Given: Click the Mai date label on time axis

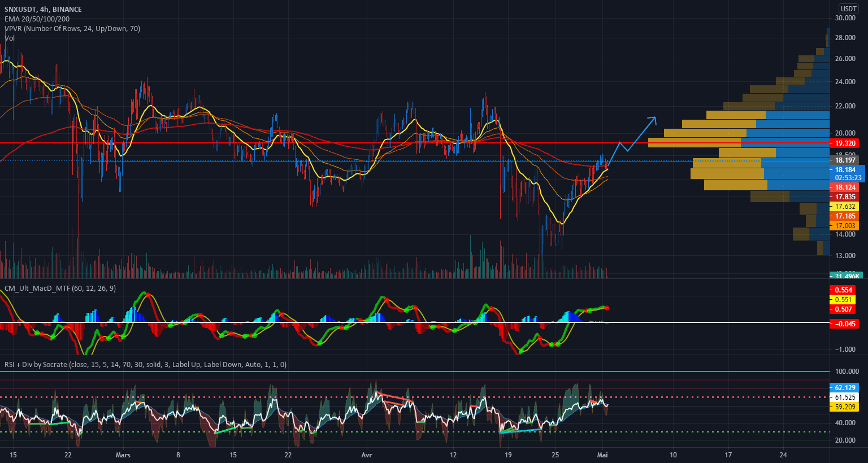Looking at the screenshot, I should [x=602, y=455].
